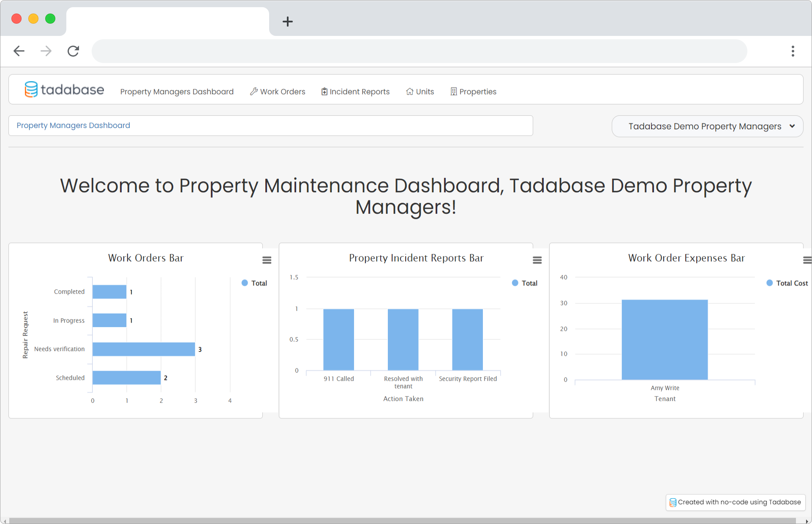
Task: Click the Work Orders Bar chart title
Action: tap(146, 258)
